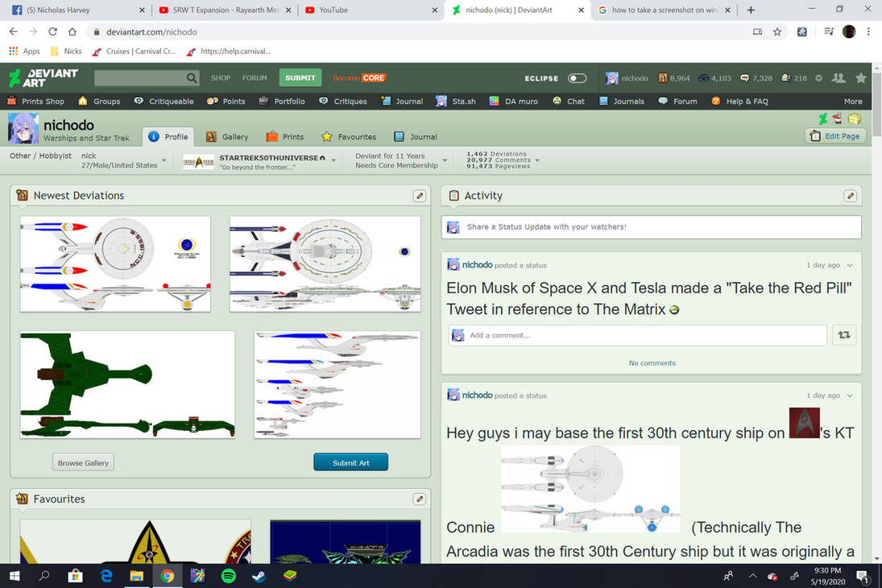
Task: Open Groups in dark nav bar
Action: [99, 101]
